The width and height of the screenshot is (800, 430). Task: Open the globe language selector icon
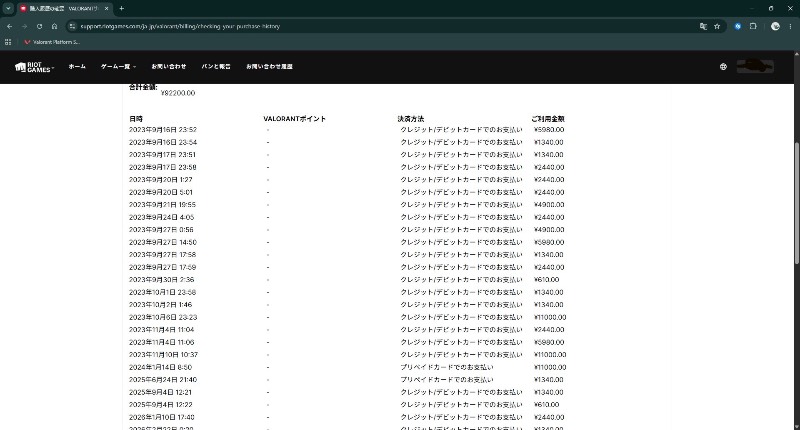click(x=723, y=66)
